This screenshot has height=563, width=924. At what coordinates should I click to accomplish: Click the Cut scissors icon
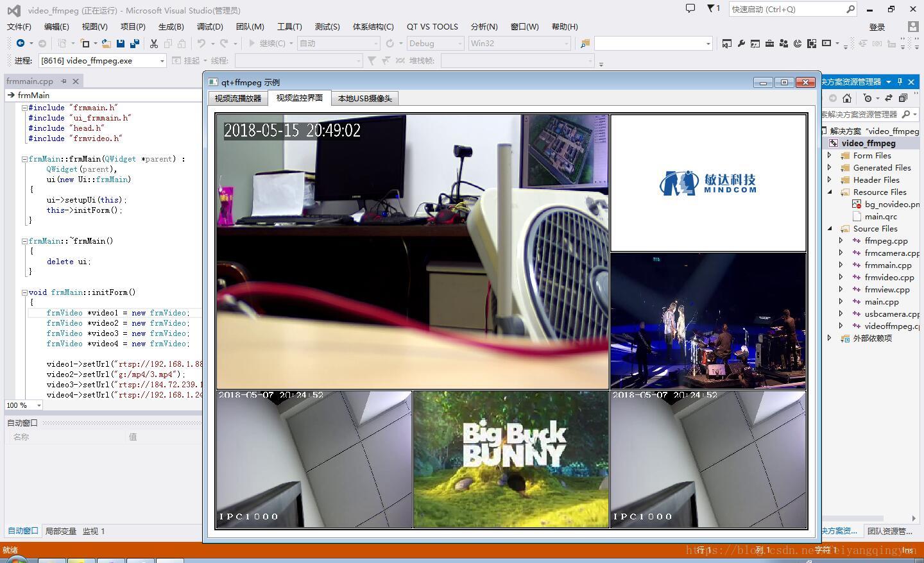154,44
